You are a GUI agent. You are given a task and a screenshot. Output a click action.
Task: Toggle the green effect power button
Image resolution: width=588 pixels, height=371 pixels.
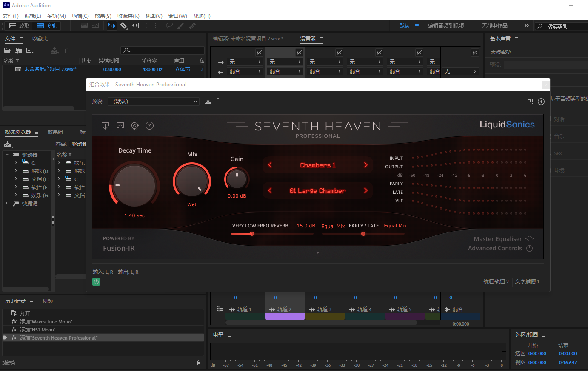96,281
